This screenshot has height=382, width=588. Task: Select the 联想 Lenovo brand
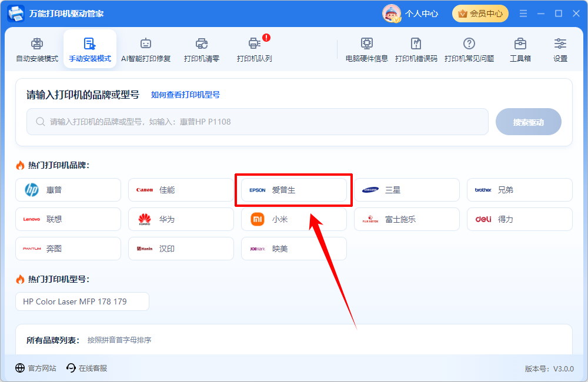[68, 219]
